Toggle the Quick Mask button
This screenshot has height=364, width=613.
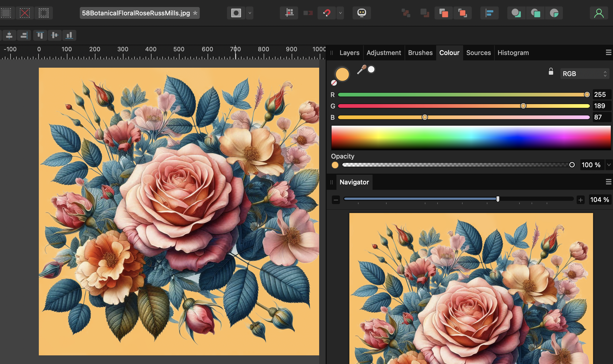tap(236, 13)
